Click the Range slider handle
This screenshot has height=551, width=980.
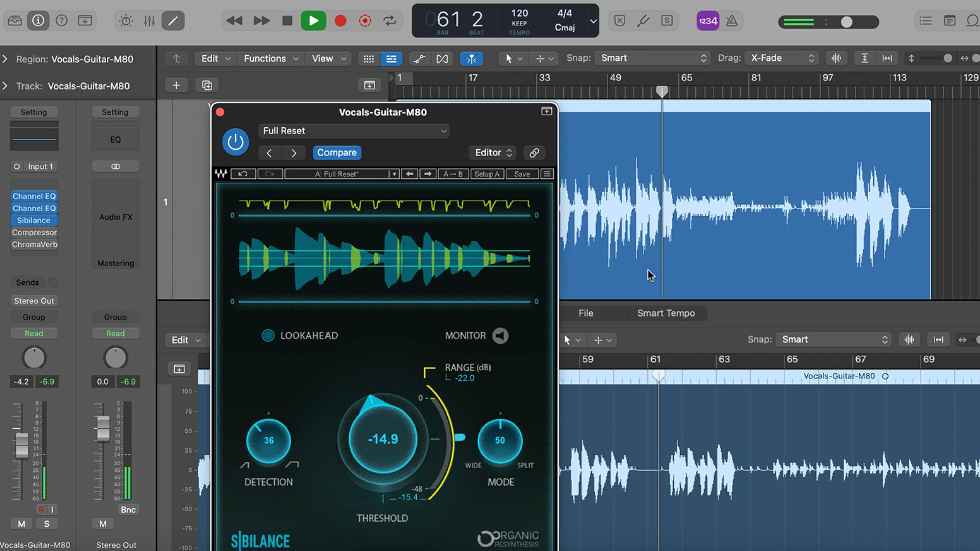(x=459, y=438)
